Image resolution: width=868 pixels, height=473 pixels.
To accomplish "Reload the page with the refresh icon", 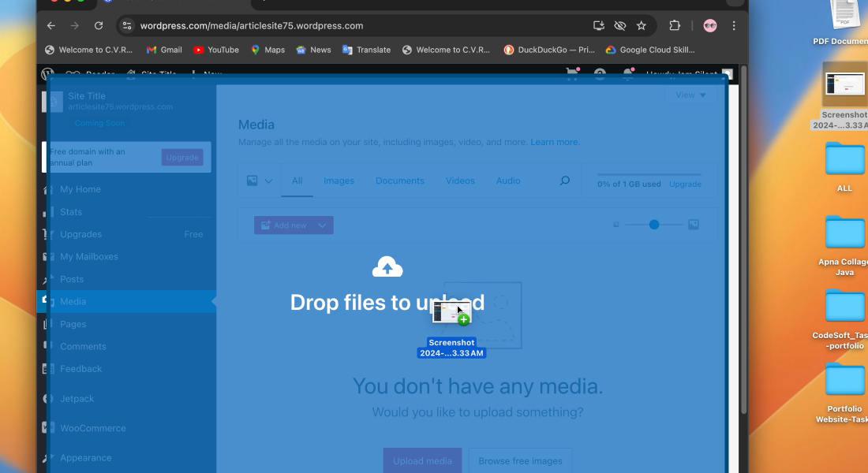I will (x=99, y=25).
